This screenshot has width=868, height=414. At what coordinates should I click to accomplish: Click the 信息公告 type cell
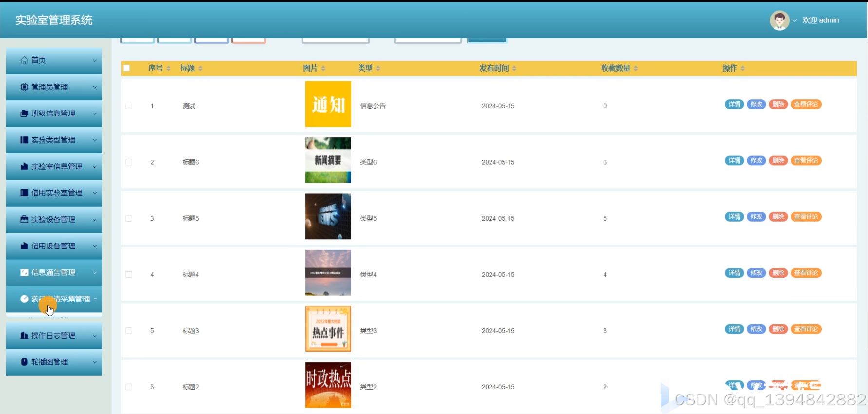373,106
